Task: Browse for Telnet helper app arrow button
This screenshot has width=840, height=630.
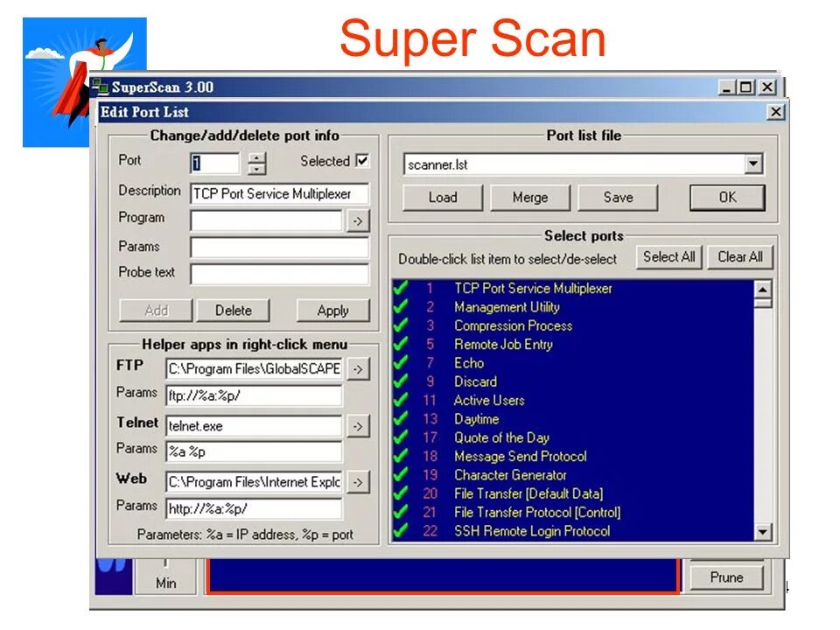Action: tap(358, 426)
